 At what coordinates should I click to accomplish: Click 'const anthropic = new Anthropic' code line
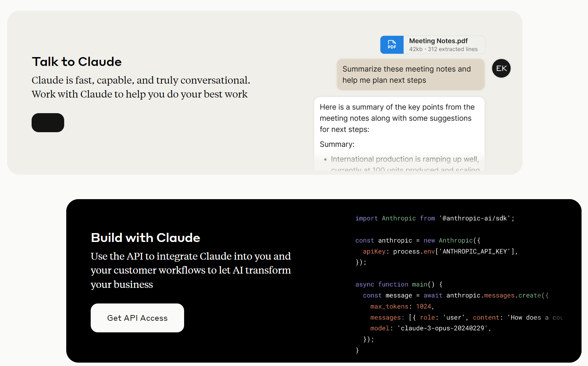(x=418, y=241)
